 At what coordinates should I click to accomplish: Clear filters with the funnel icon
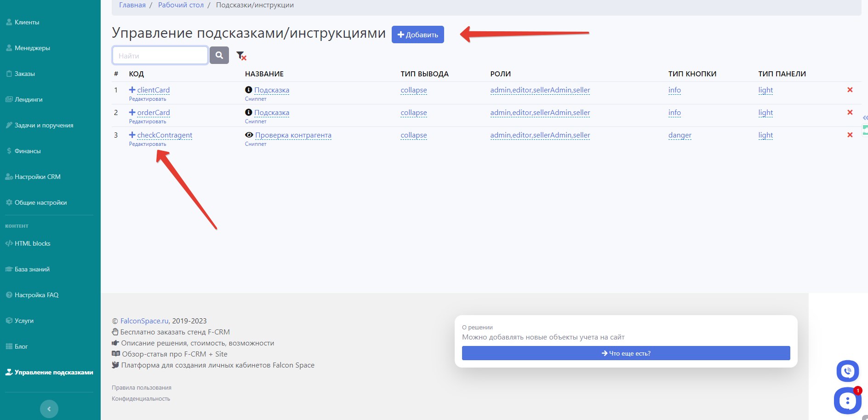tap(241, 56)
